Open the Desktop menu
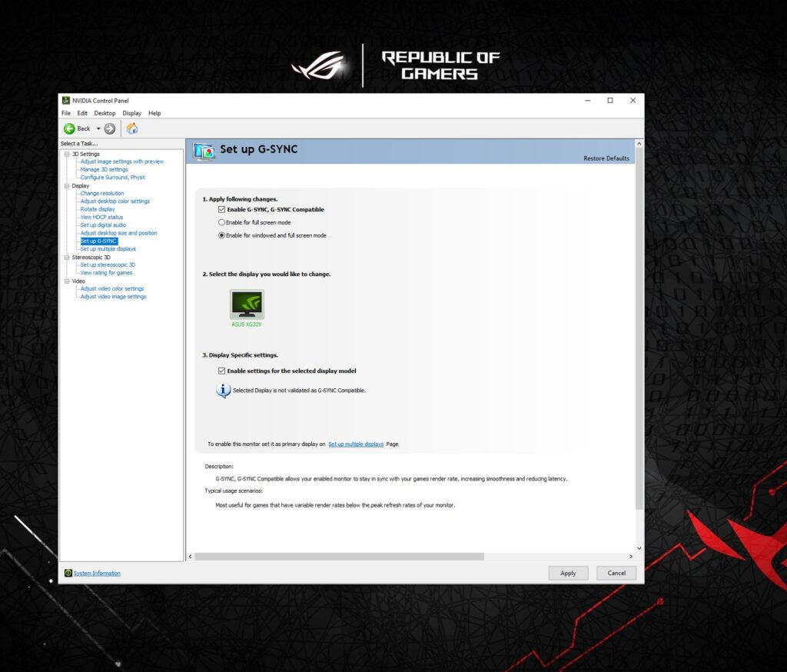 tap(105, 113)
